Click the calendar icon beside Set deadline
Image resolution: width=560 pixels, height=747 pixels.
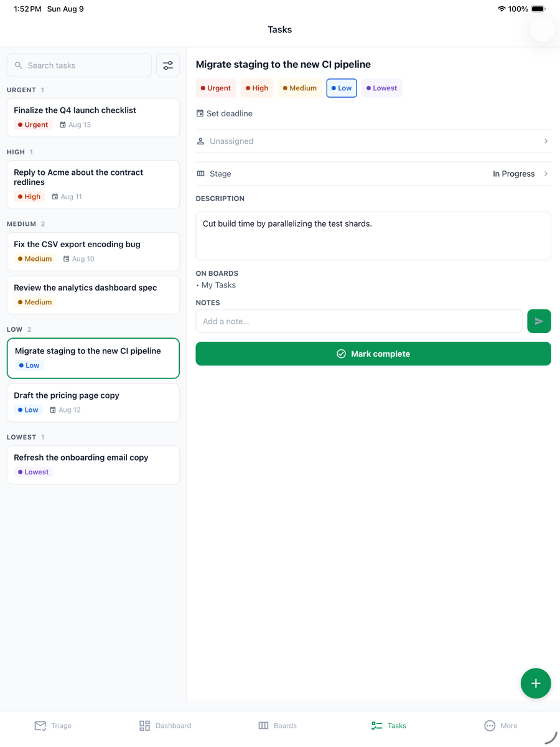tap(200, 113)
